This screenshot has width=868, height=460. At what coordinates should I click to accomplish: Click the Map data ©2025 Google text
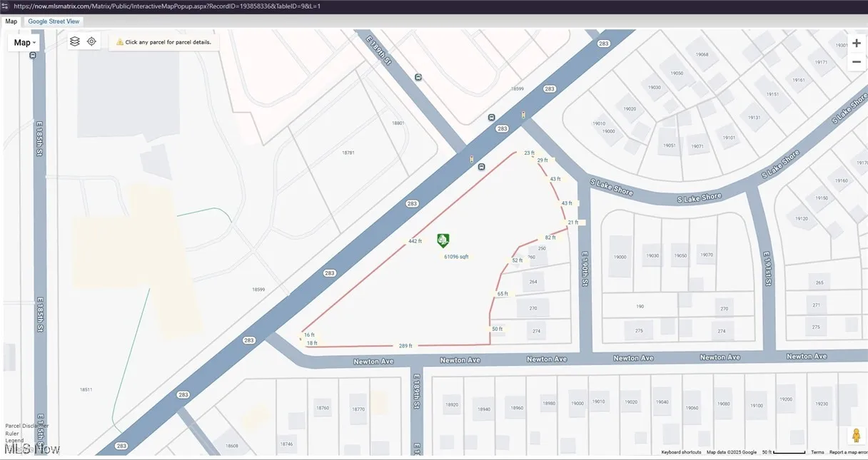tap(732, 452)
